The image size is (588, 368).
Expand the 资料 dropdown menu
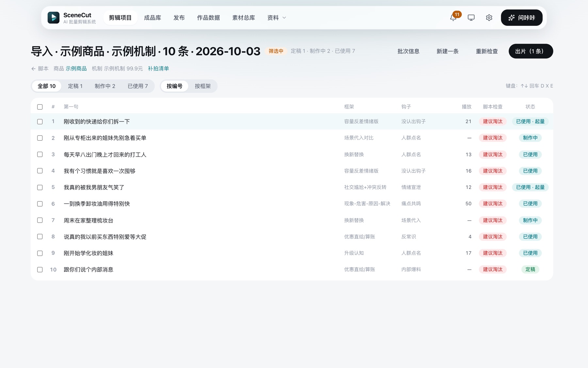[x=277, y=18]
